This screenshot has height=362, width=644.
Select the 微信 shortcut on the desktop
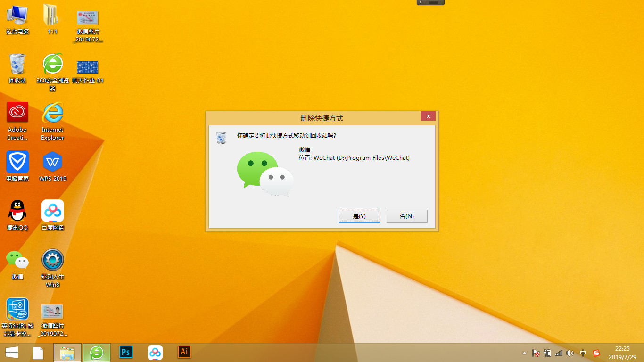tap(17, 264)
